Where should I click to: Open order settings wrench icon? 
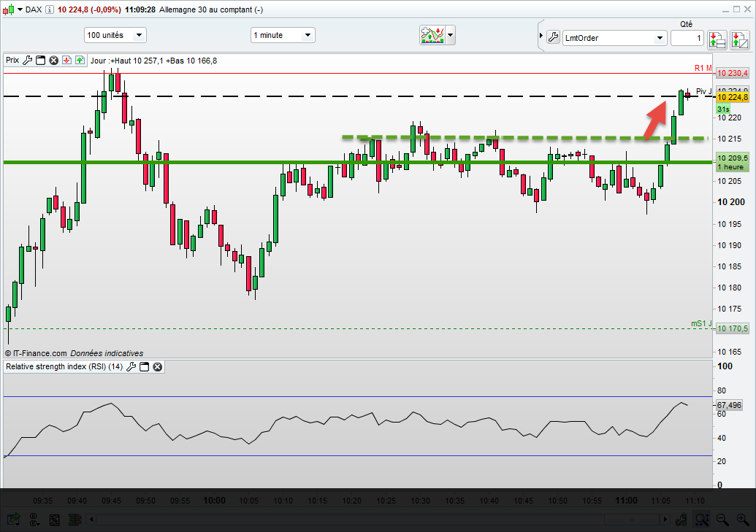pos(554,37)
